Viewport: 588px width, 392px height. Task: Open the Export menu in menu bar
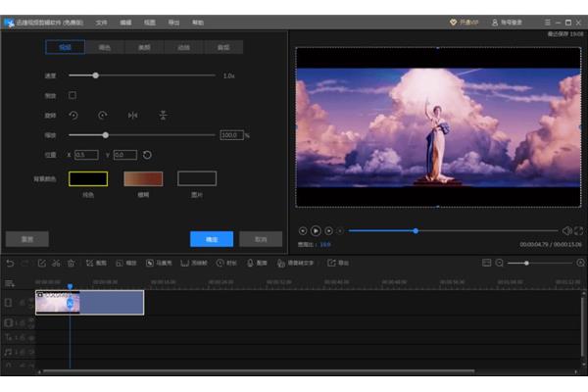point(173,23)
